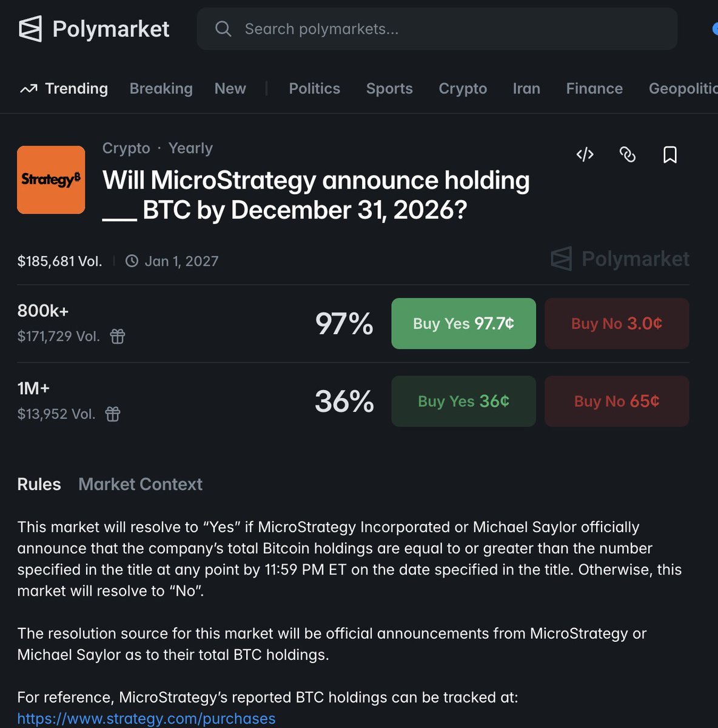
Task: Copy market link via chain icon
Action: pyautogui.click(x=628, y=155)
